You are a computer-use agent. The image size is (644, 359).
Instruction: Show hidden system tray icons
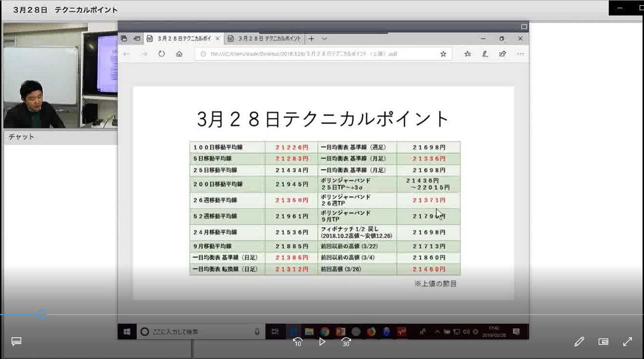tap(437, 332)
